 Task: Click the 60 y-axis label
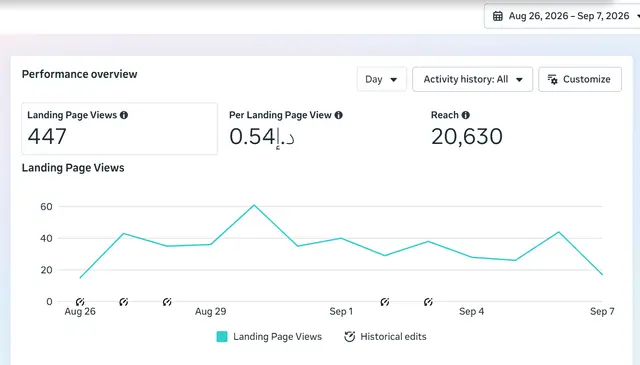[47, 207]
